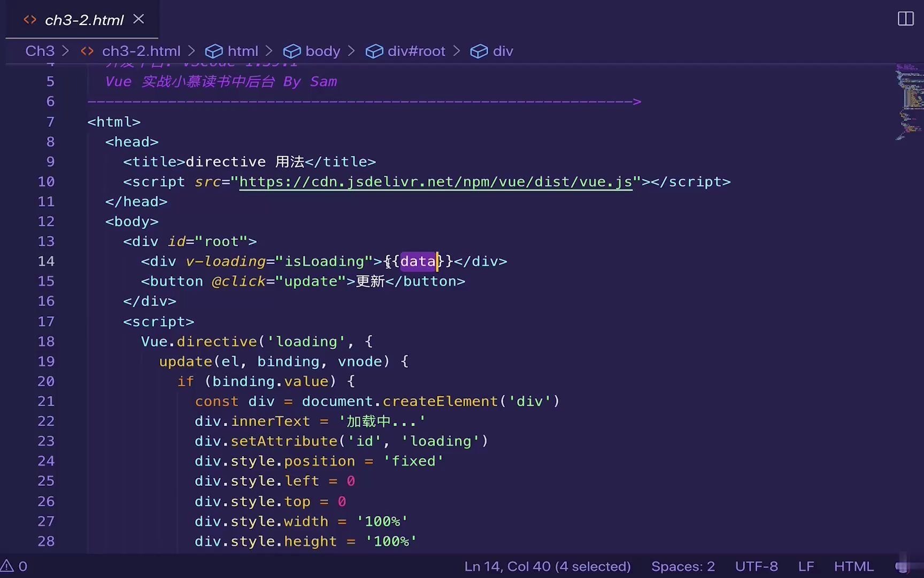The height and width of the screenshot is (578, 924).
Task: Click the update(el, binding, vnode) method name
Action: pyautogui.click(x=186, y=362)
